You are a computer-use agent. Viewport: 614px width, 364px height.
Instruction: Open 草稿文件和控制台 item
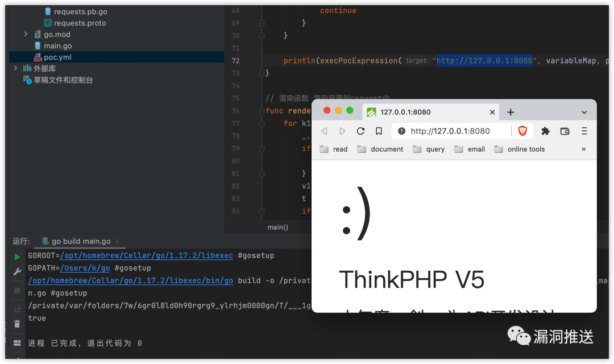pyautogui.click(x=63, y=80)
